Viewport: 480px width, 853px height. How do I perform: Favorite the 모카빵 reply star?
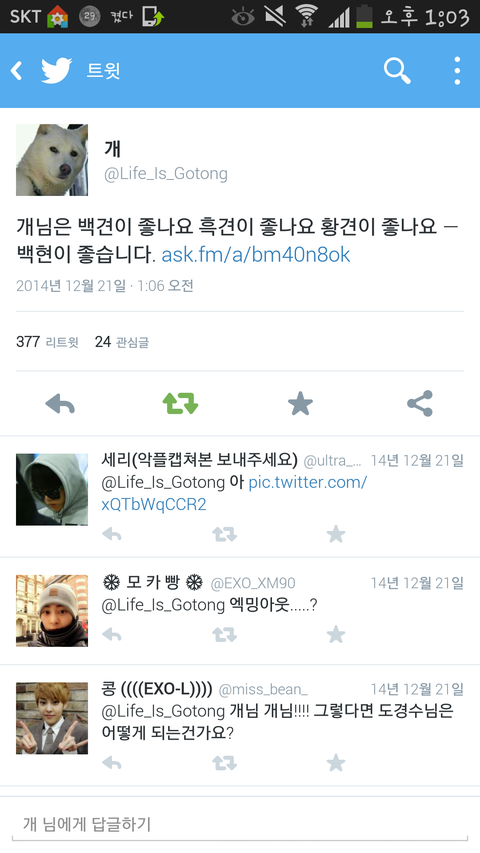point(336,634)
